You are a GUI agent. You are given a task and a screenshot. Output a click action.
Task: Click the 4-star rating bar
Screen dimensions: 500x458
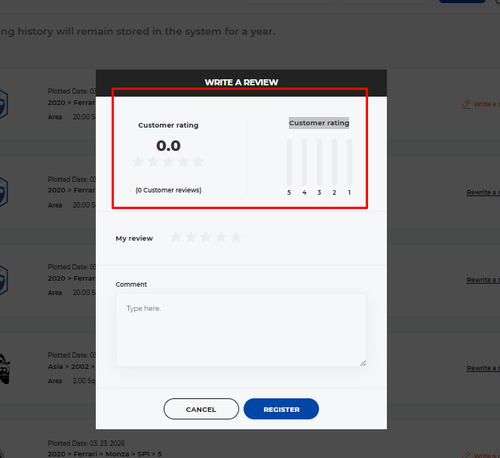304,162
